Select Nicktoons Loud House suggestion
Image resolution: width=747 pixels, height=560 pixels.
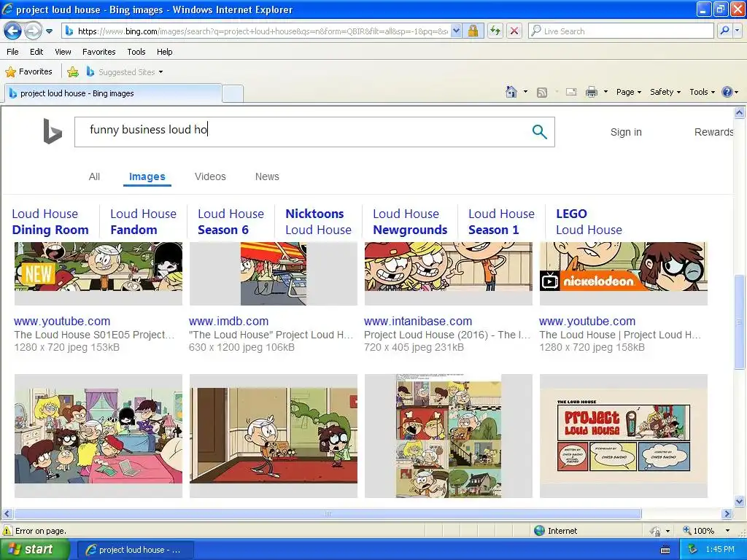click(x=318, y=222)
